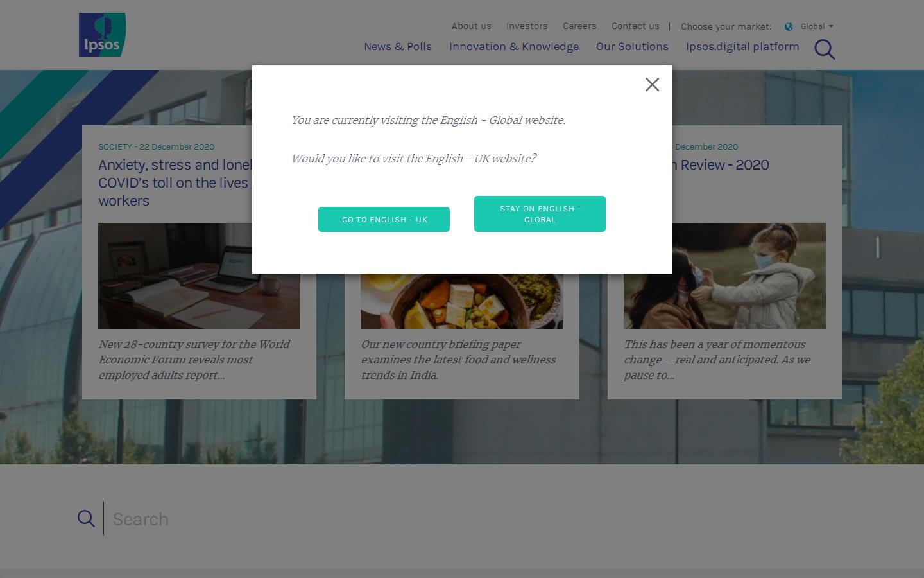Open the Our Solutions menu

pyautogui.click(x=632, y=46)
